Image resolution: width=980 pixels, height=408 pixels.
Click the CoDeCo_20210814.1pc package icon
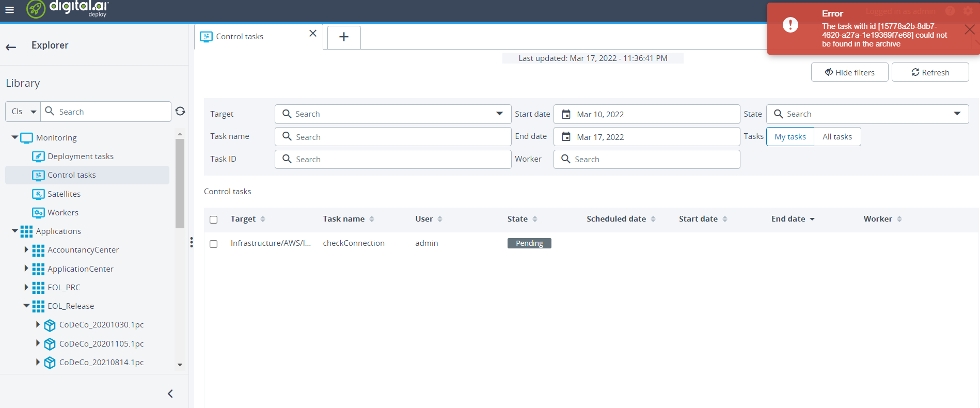point(50,363)
